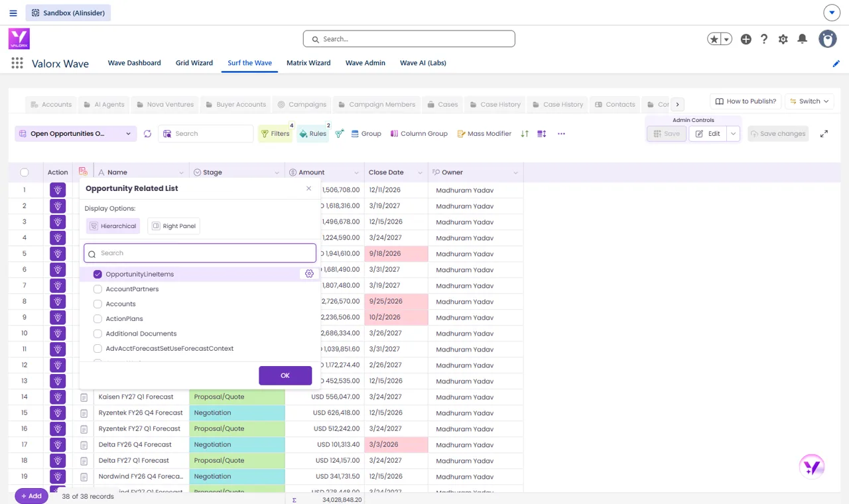
Task: Open the three-dot more options menu
Action: coord(561,133)
